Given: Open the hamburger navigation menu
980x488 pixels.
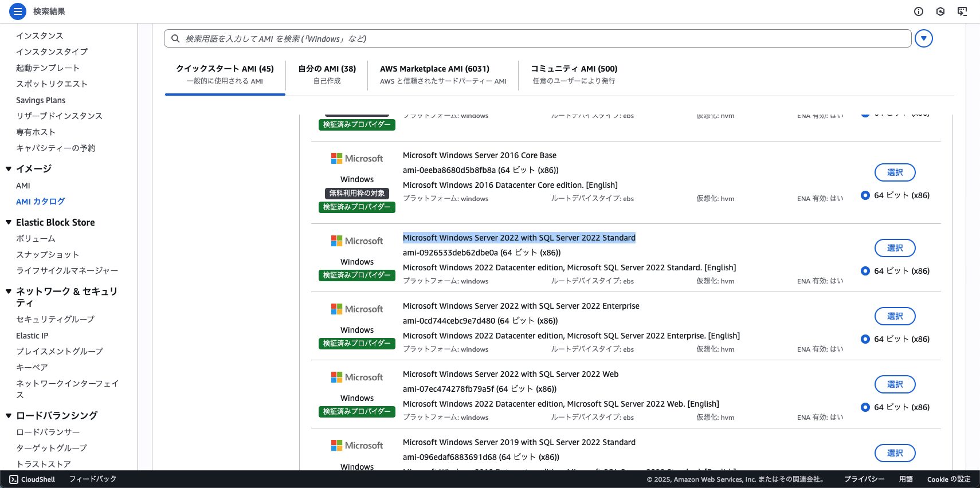Looking at the screenshot, I should (x=18, y=11).
